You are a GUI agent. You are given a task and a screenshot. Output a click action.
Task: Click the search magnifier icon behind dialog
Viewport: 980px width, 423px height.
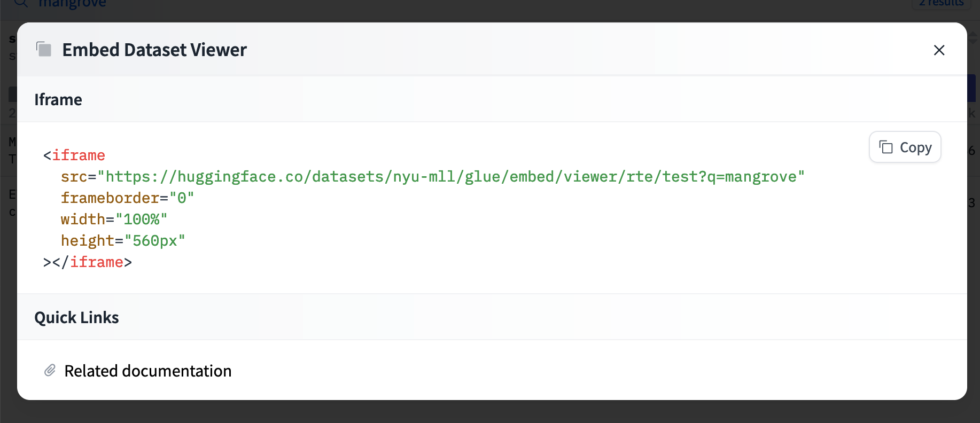[x=20, y=3]
